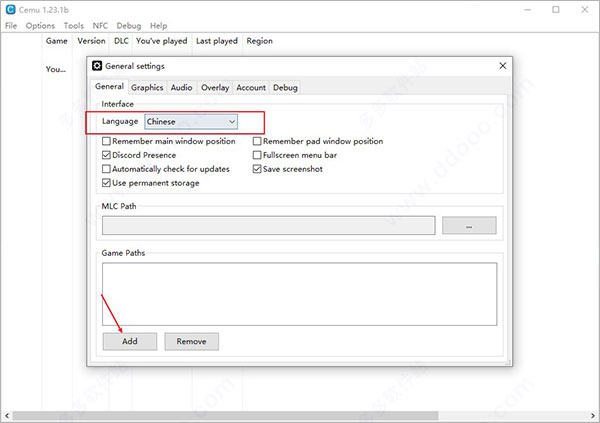600x423 pixels.
Task: Click the horizontal scrollbar thumb
Action: tap(226, 416)
